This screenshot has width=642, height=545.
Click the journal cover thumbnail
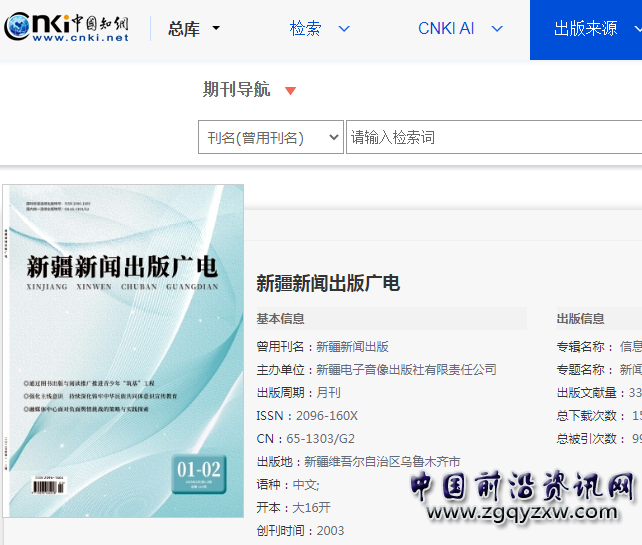pyautogui.click(x=125, y=350)
